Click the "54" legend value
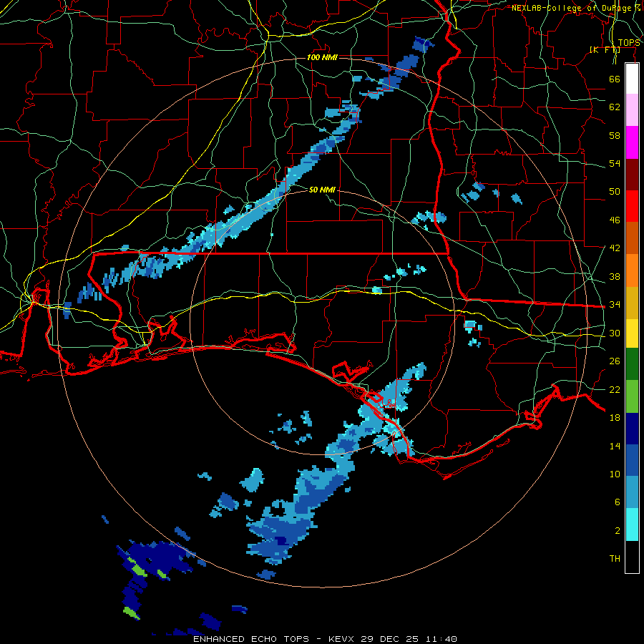 pos(615,163)
